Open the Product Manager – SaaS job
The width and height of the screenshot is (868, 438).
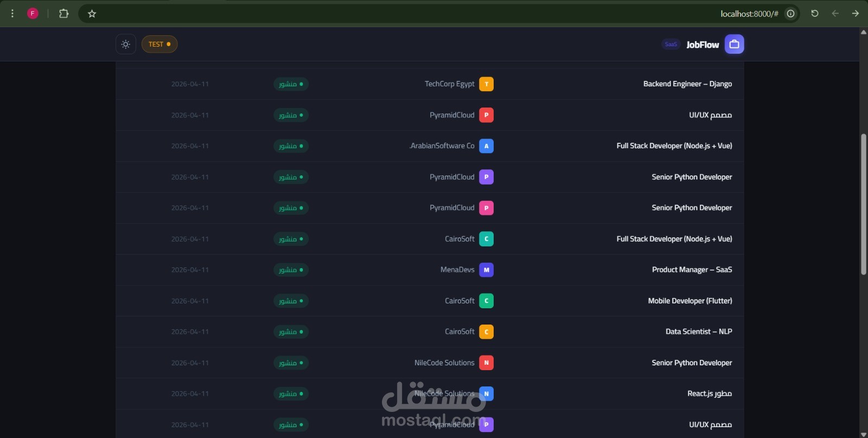pyautogui.click(x=692, y=270)
